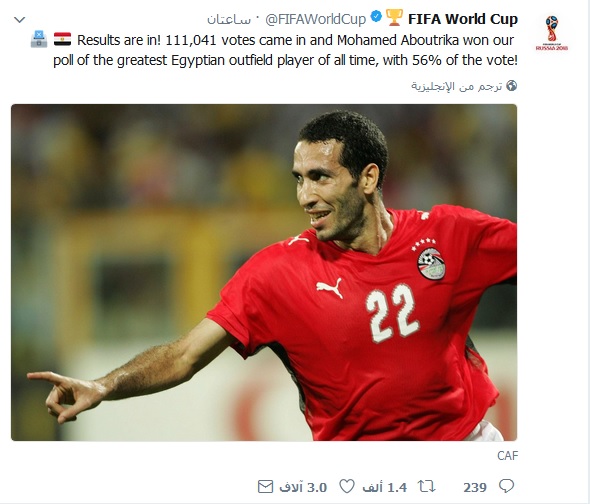Open the @FIFAWorldCup handle link
Screen dimensions: 590x504
(x=316, y=19)
